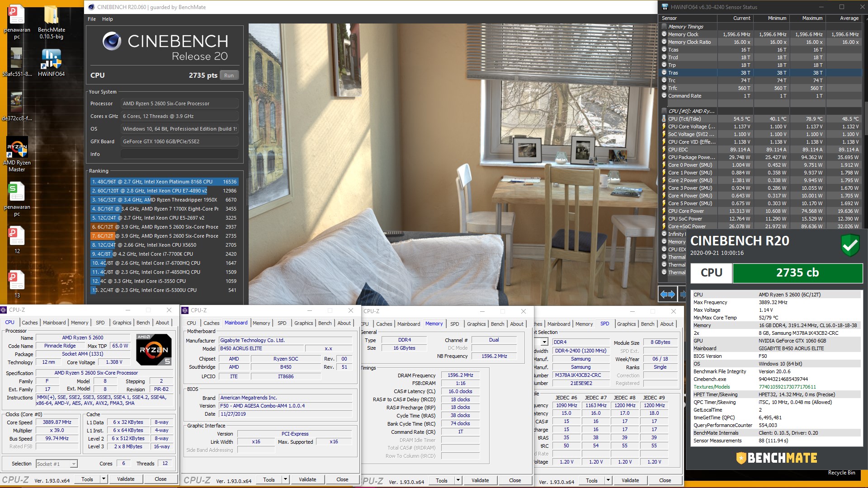The image size is (868, 488).
Task: Click the Average column header in HWiNFO
Action: pos(844,18)
